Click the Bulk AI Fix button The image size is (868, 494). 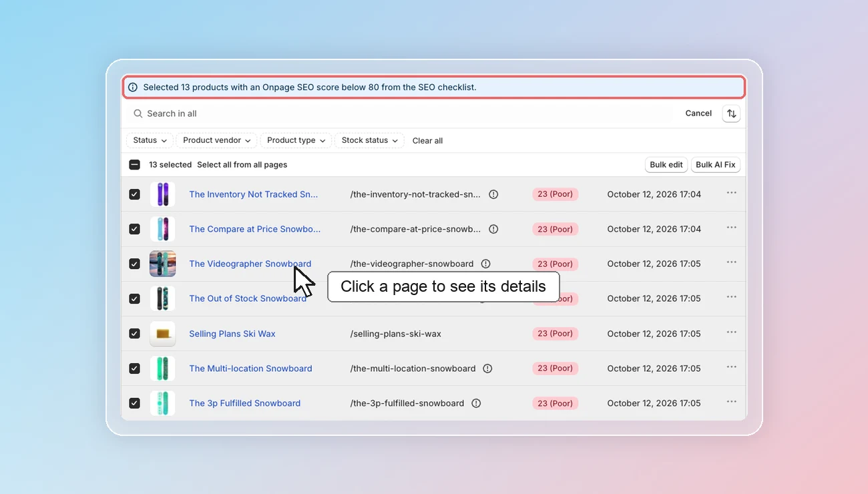(x=716, y=165)
